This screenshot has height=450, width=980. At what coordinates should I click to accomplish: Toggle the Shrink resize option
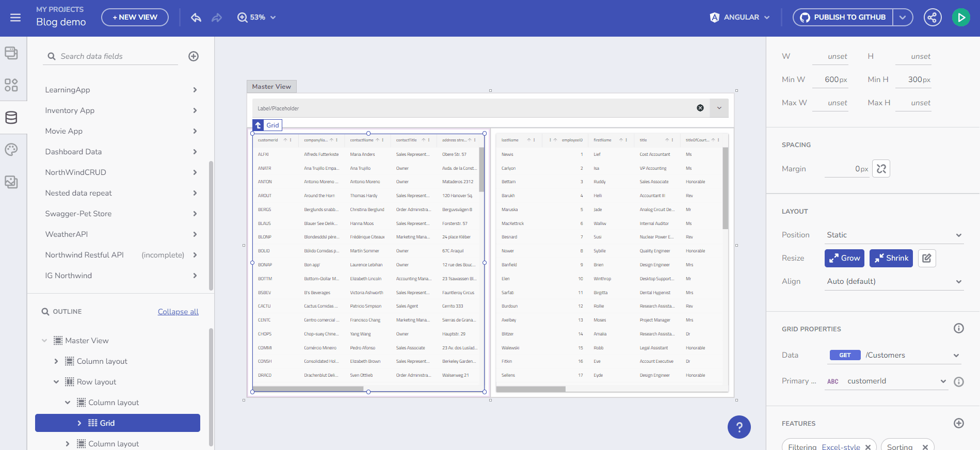pos(891,258)
